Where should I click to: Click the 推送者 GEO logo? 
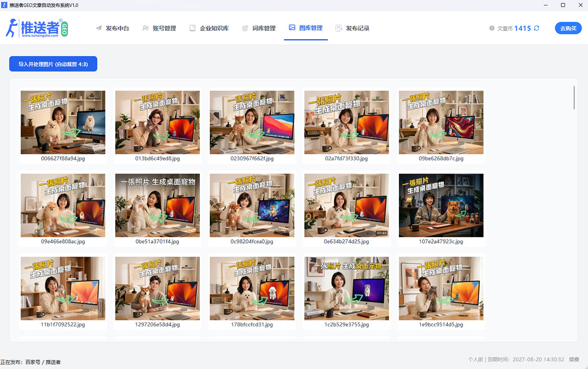tap(37, 28)
